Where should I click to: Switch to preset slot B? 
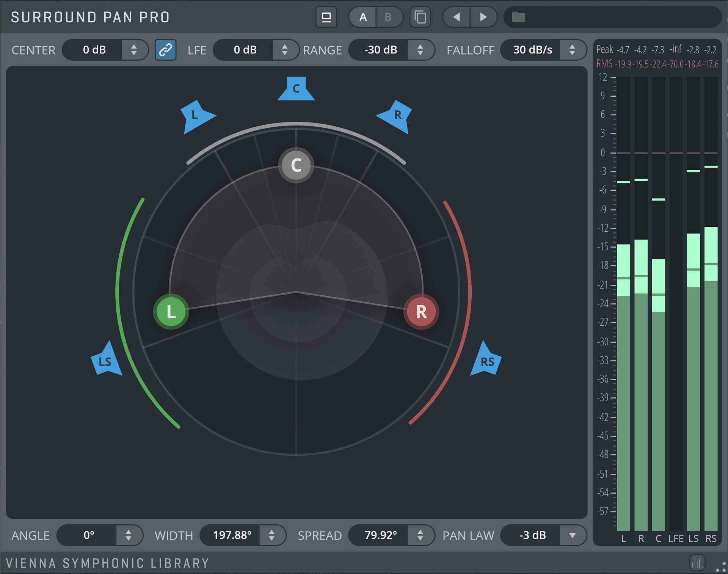(x=388, y=17)
